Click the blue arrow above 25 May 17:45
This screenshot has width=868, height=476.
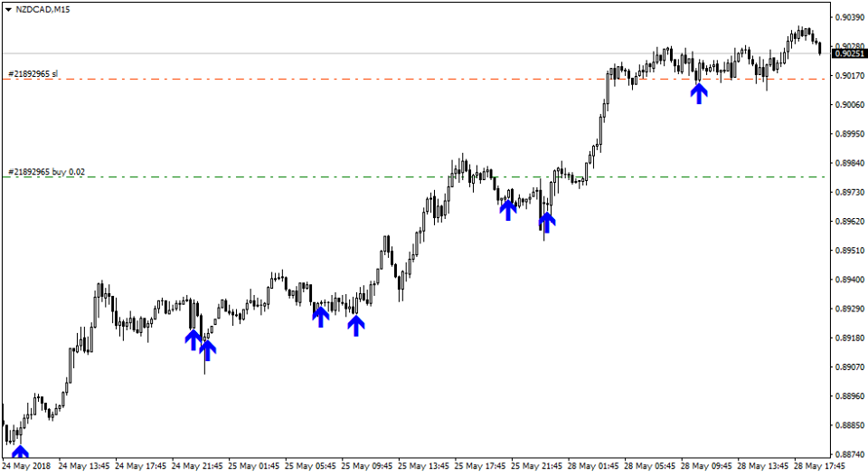pos(508,209)
